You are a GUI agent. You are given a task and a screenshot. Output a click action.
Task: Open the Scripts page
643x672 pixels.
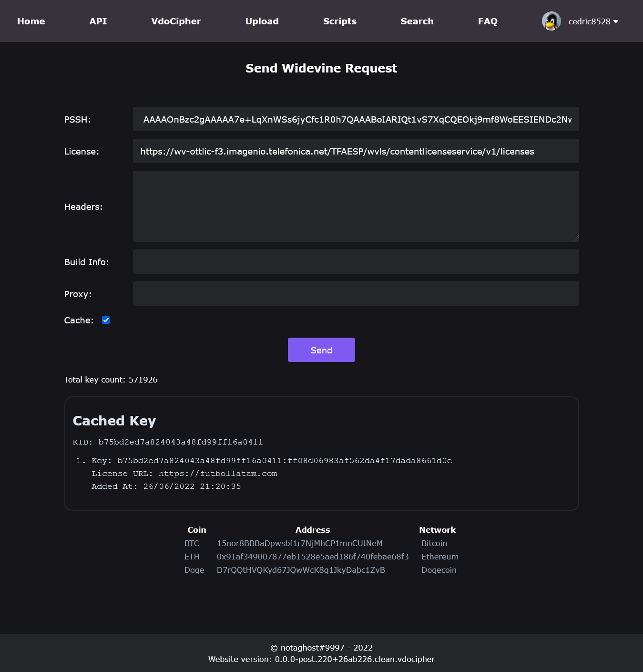click(x=339, y=21)
